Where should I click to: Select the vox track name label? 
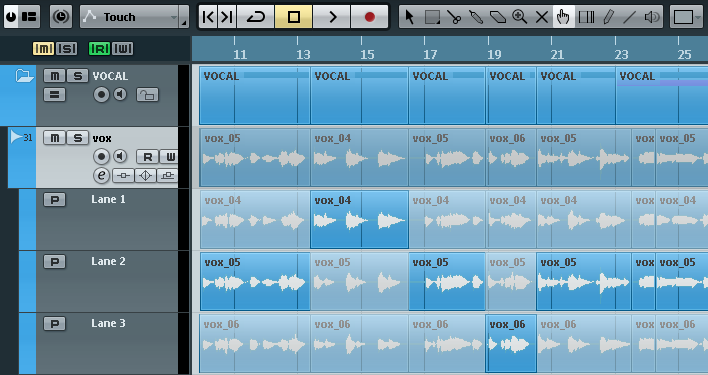pyautogui.click(x=102, y=138)
